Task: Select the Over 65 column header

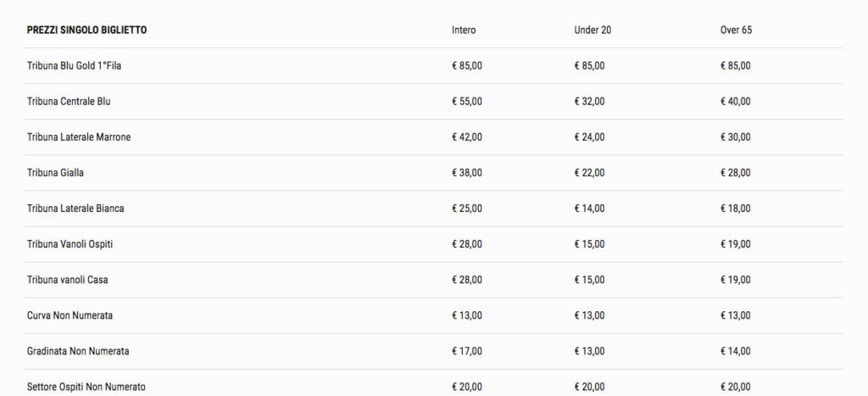Action: (736, 30)
